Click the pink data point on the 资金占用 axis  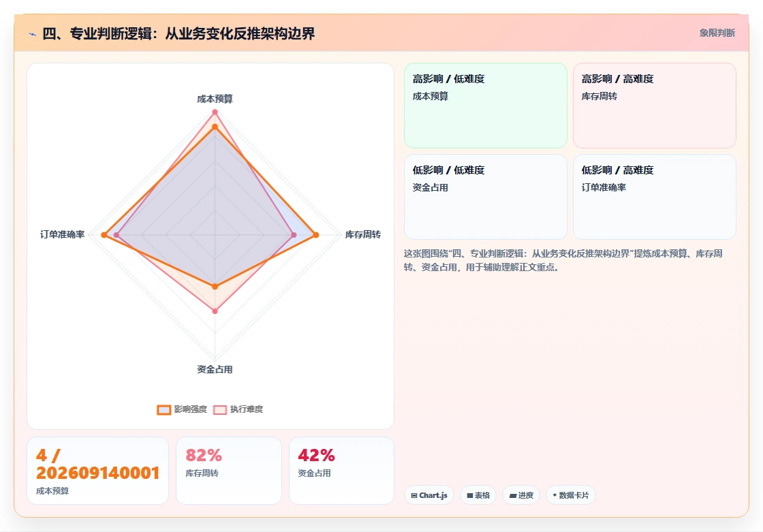(215, 311)
